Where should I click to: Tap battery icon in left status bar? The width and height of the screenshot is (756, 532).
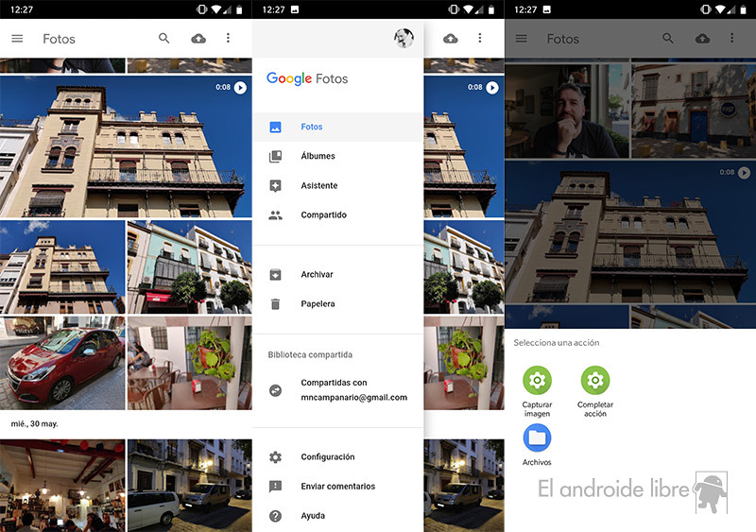(239, 9)
